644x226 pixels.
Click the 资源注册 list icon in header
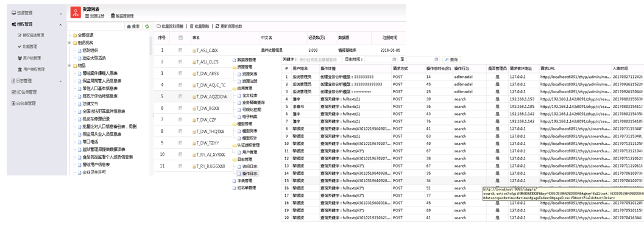coord(87,16)
